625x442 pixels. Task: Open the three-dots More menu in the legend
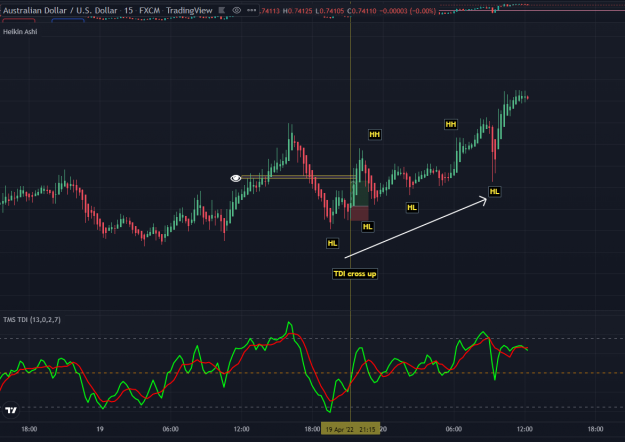252,10
